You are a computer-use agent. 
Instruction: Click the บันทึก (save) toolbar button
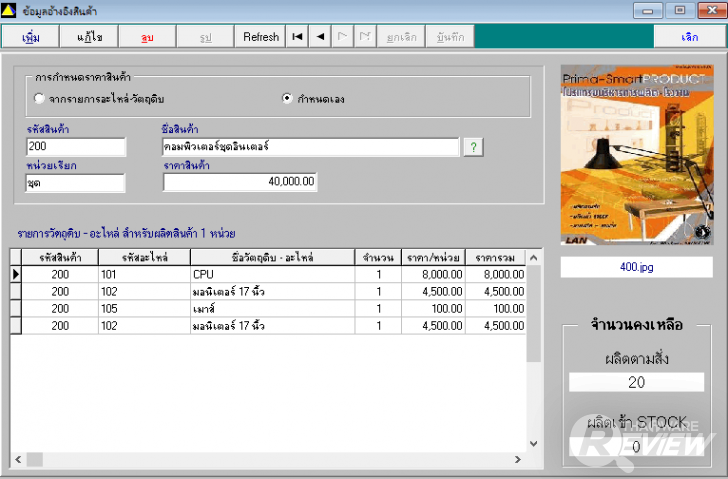pos(450,37)
